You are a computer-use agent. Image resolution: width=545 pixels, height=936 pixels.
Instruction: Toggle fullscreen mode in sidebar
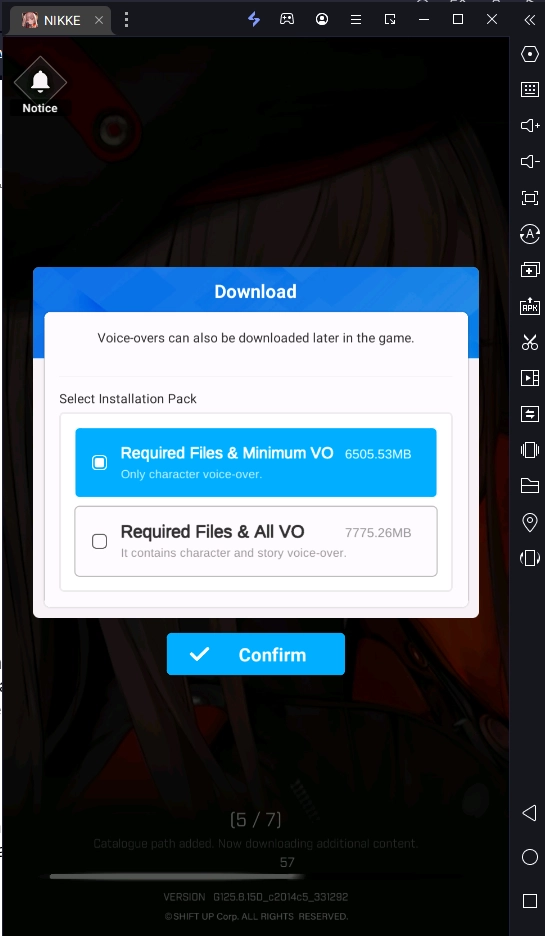529,198
